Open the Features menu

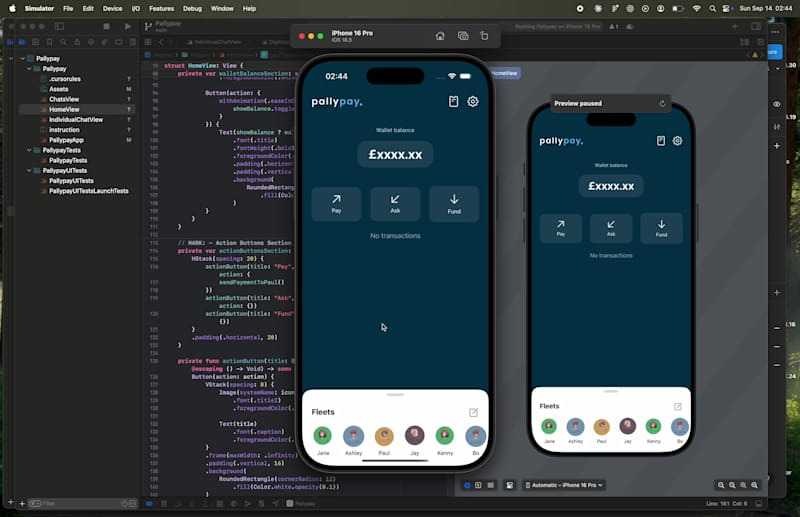click(x=161, y=9)
